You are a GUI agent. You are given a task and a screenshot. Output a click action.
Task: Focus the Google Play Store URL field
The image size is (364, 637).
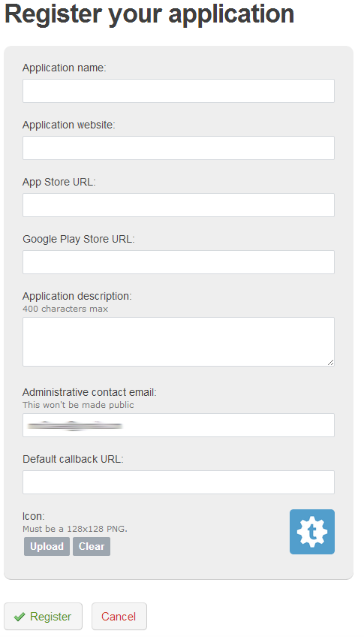coord(179,262)
